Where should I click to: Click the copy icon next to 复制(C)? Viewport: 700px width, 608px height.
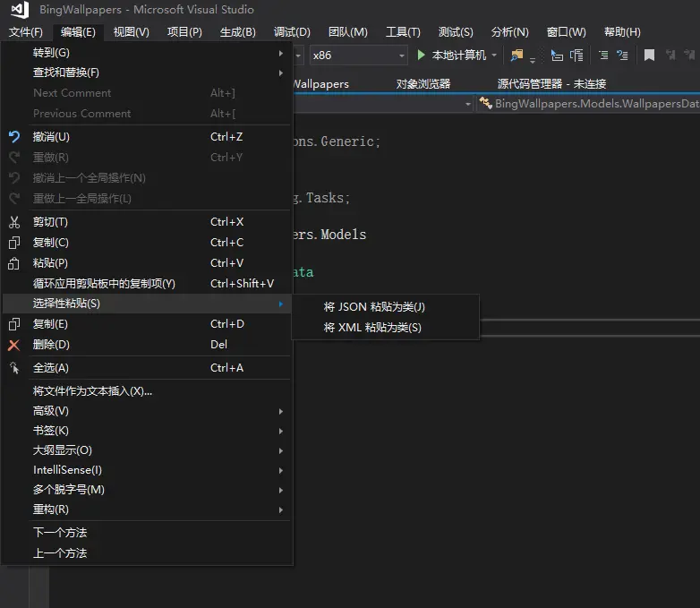pos(14,243)
